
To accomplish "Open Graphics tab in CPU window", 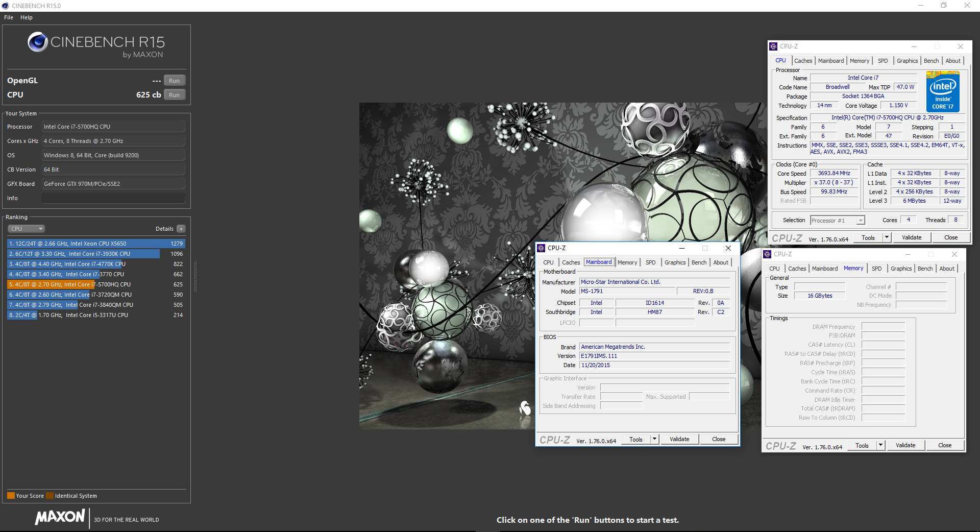I will (x=907, y=61).
